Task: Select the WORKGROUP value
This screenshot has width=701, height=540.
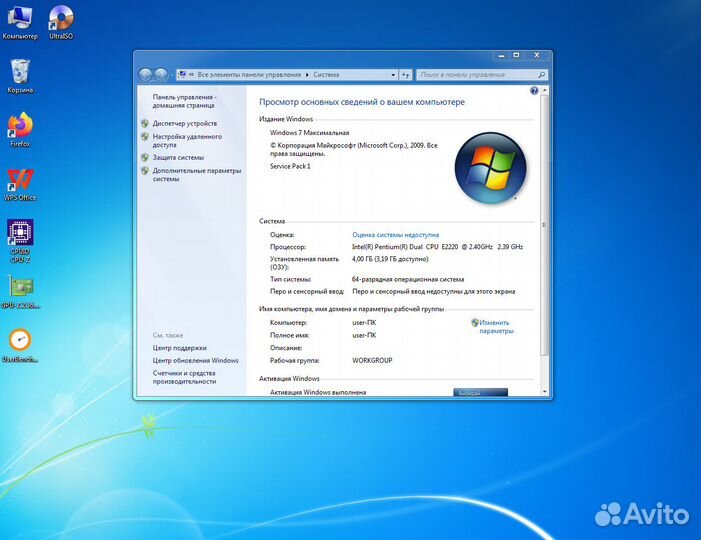Action: tap(372, 360)
